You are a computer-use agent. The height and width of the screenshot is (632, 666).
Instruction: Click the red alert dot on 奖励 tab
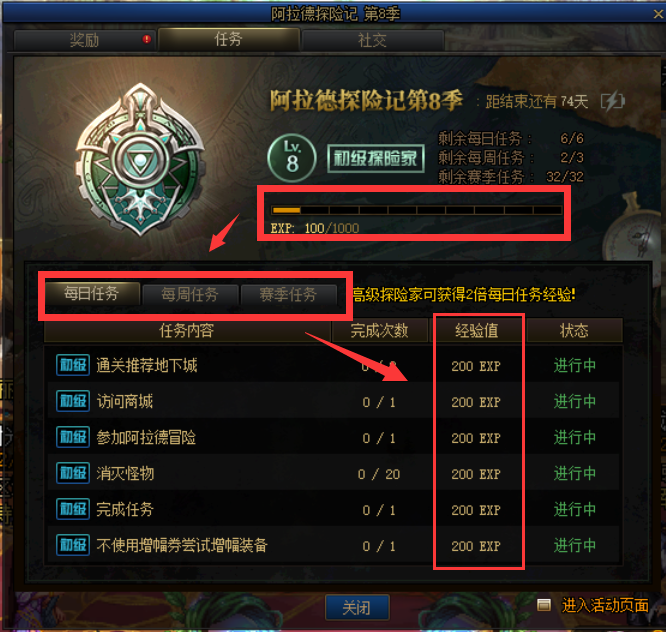147,39
